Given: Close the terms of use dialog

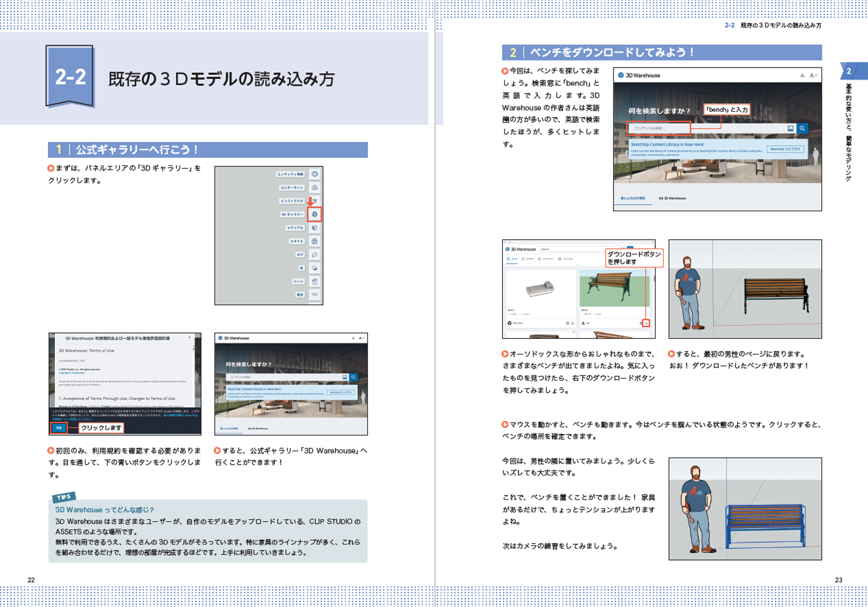Looking at the screenshot, I should pyautogui.click(x=189, y=338).
